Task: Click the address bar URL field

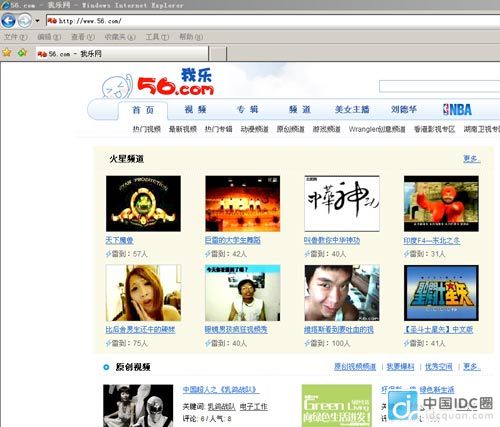Action: tap(273, 21)
